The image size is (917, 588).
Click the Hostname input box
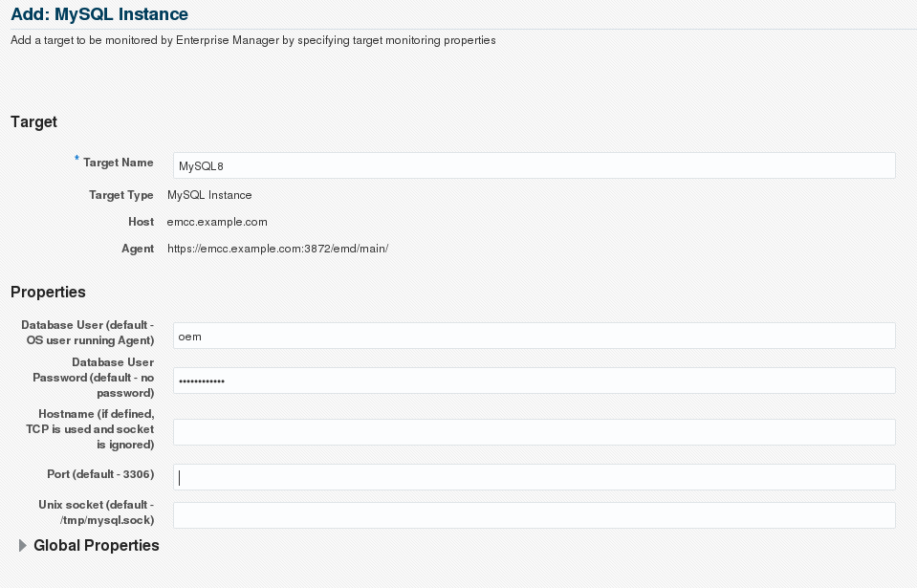click(x=534, y=432)
